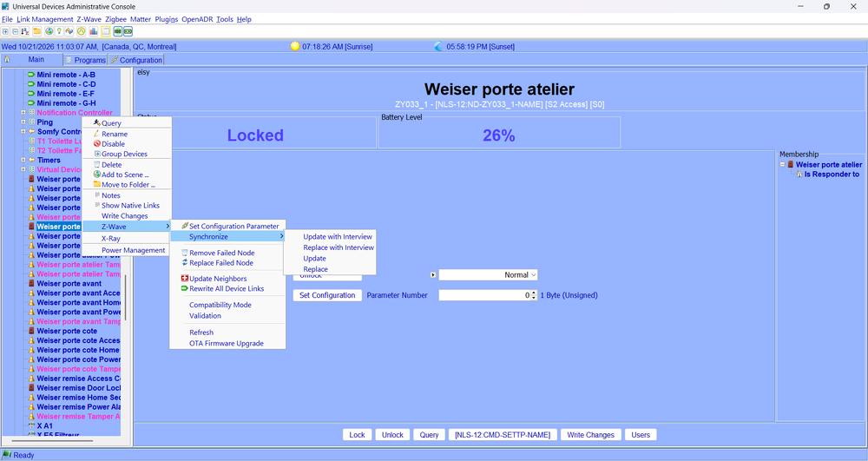Collapse the Weiser porte atelier membership node
Image resolution: width=868 pixels, height=461 pixels.
[x=782, y=164]
